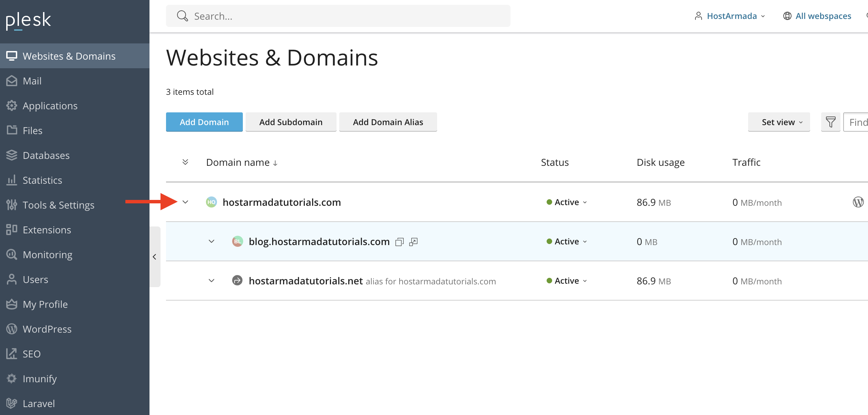Click the search magnifier icon
Image resolution: width=868 pixels, height=415 pixels.
click(182, 16)
